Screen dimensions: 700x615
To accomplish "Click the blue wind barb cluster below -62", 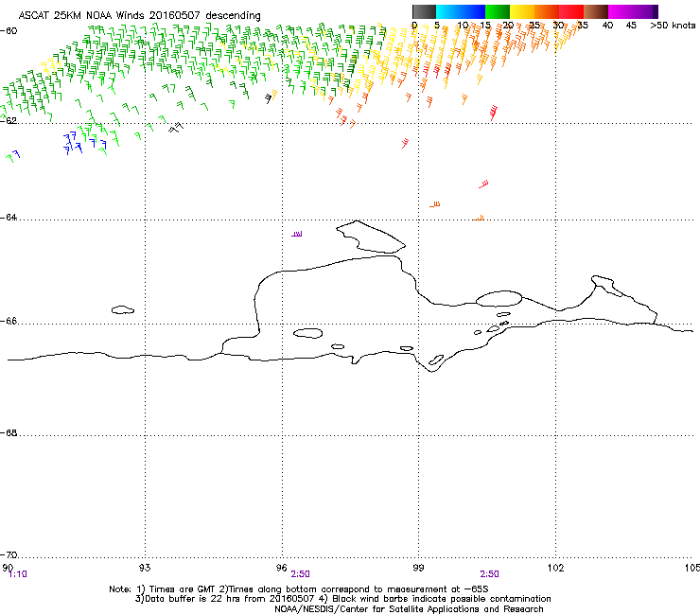I will pyautogui.click(x=85, y=143).
